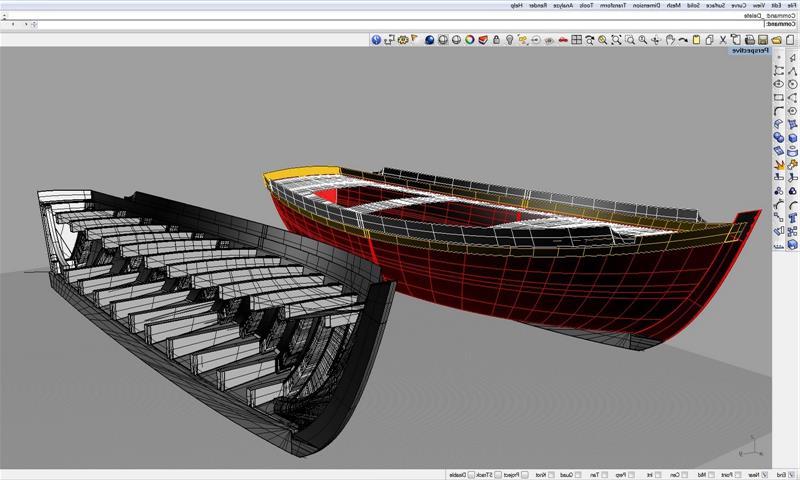Click the color wheel icon in toolbar
This screenshot has width=800, height=480.
coord(468,40)
